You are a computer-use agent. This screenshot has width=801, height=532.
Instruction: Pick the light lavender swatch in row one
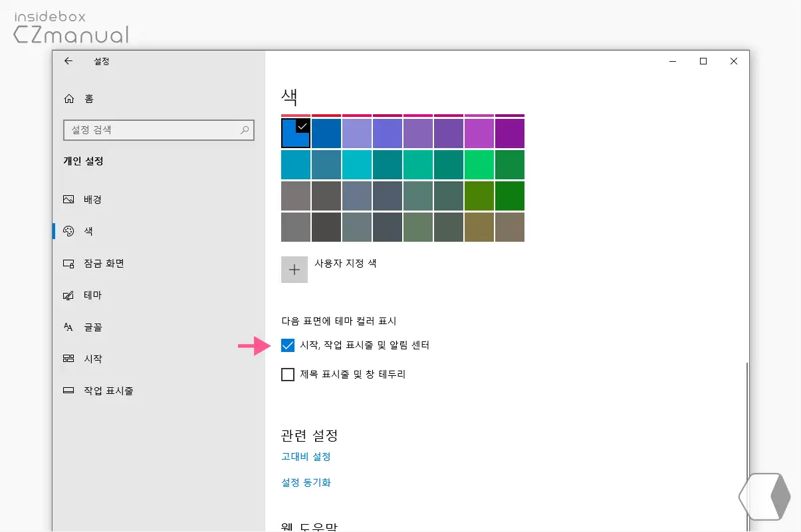(357, 133)
